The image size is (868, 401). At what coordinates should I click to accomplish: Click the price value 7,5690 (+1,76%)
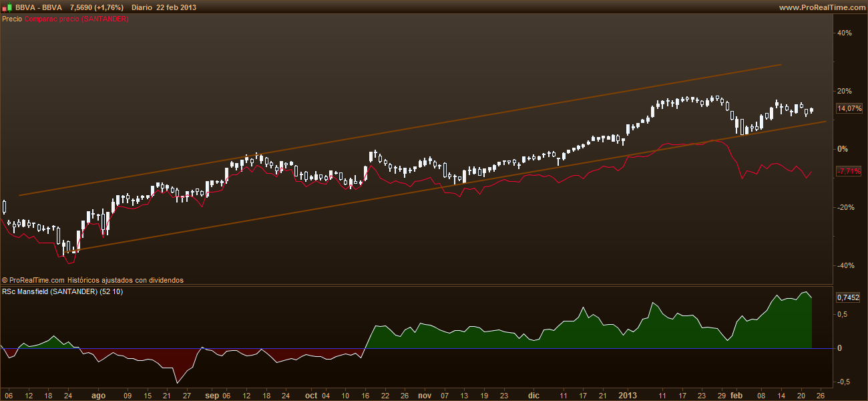coord(97,7)
